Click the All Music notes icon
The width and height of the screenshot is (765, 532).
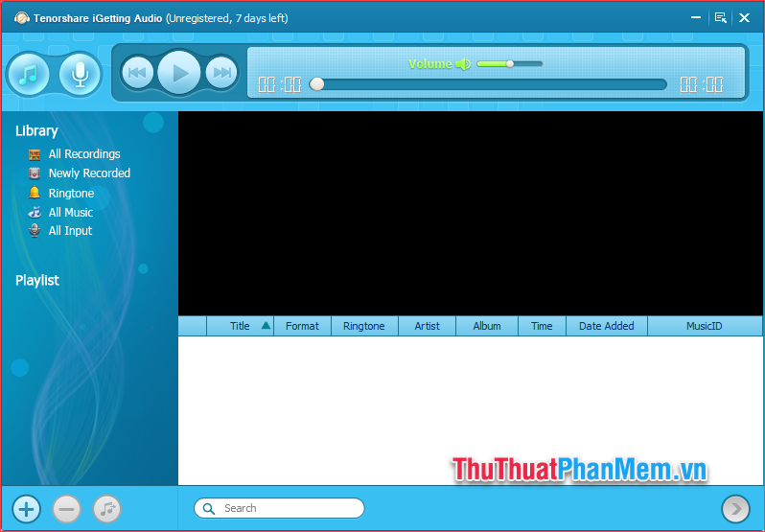click(35, 212)
